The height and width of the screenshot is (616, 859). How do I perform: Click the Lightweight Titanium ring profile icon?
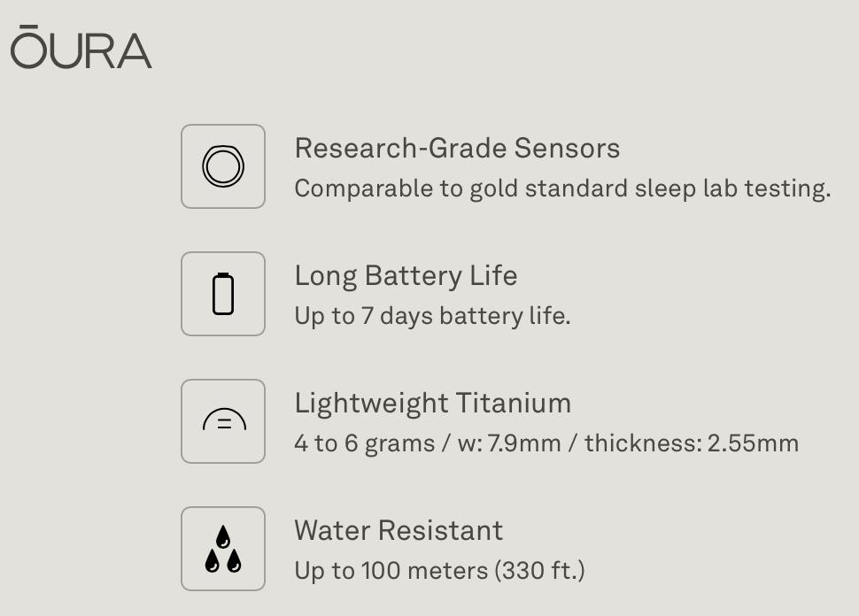[x=223, y=421]
